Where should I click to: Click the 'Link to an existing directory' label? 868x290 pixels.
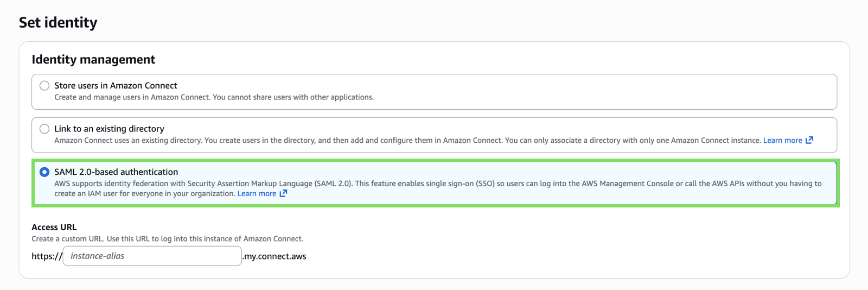pos(109,129)
